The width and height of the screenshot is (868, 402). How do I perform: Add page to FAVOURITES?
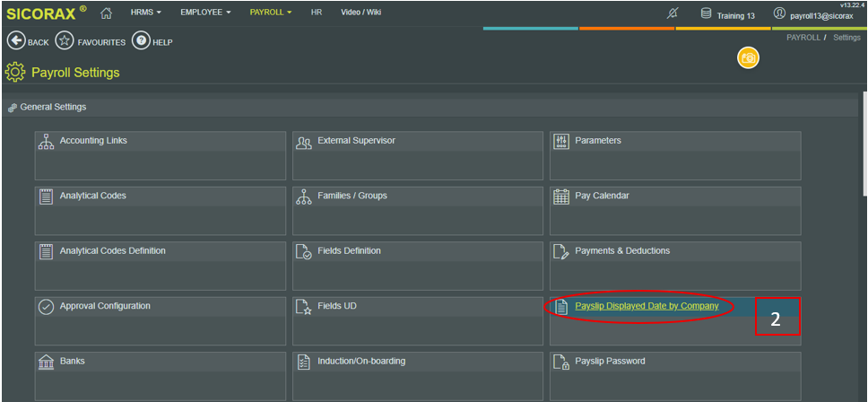coord(90,41)
